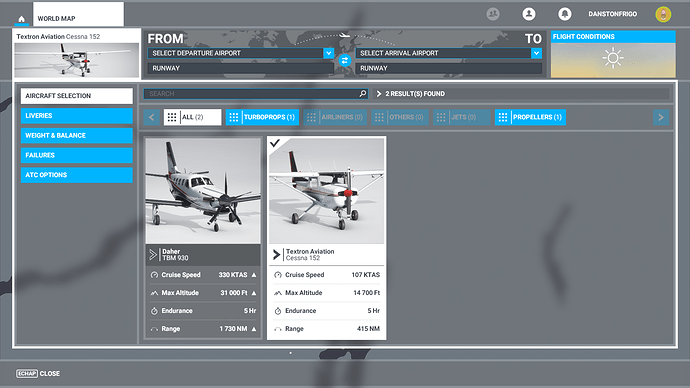Screen dimensions: 690x388
Task: Open the notifications bell
Action: [564, 14]
